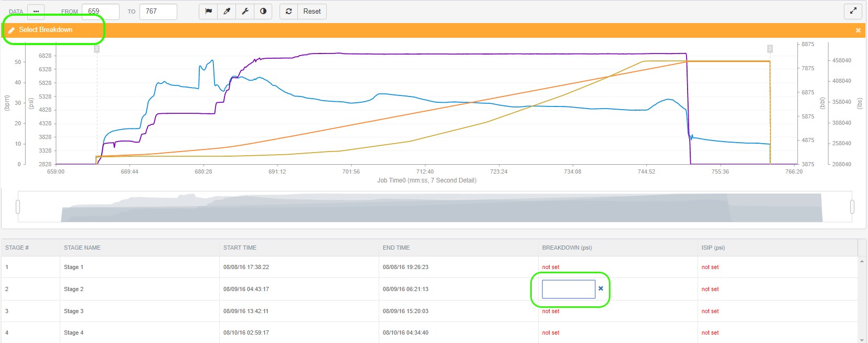Open the DATA ellipsis menu

pyautogui.click(x=36, y=12)
